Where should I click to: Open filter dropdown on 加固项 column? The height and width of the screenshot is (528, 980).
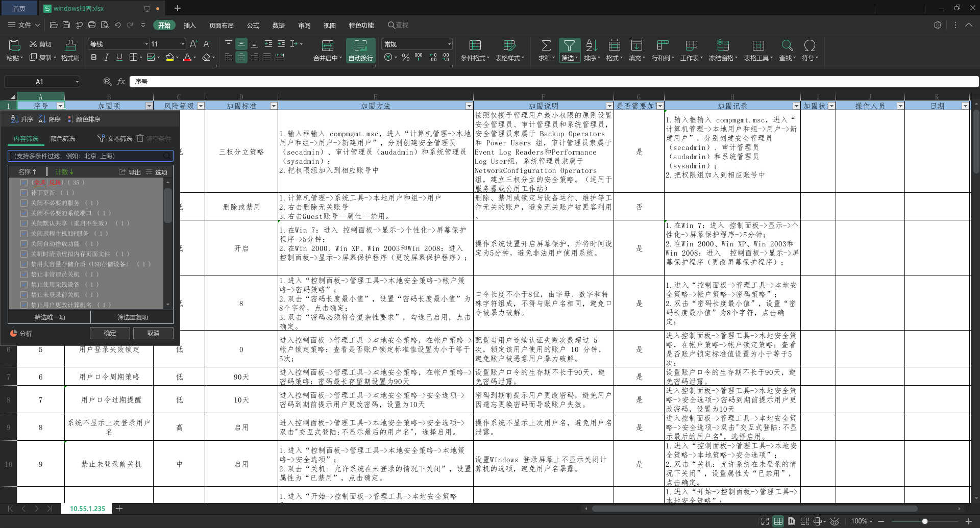tap(149, 106)
